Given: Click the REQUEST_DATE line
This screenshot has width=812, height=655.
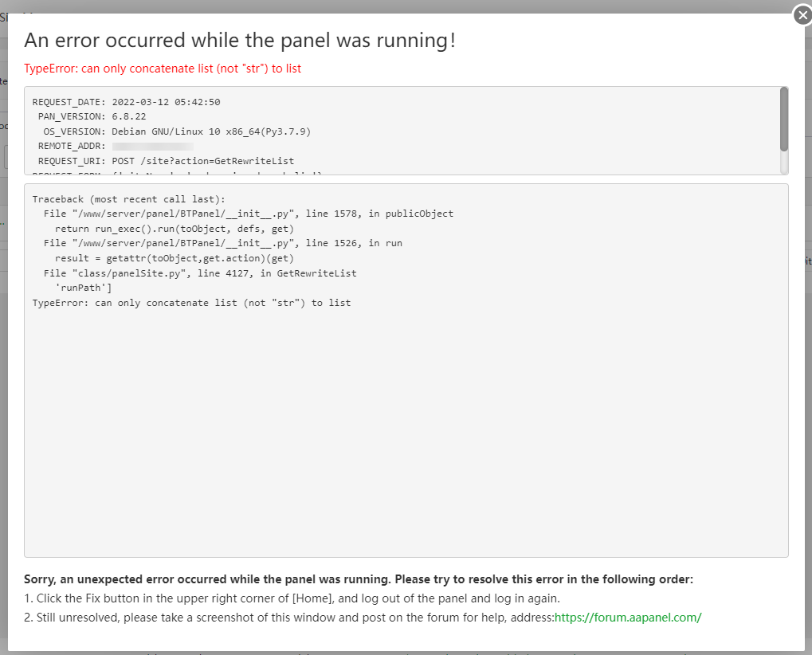Looking at the screenshot, I should pos(126,102).
